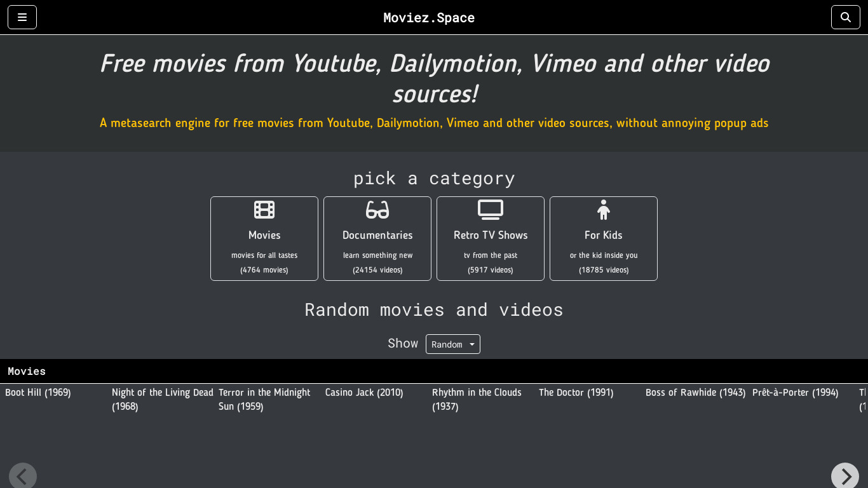Open Prêt-à-Porter (1994) movie
868x488 pixels.
796,393
